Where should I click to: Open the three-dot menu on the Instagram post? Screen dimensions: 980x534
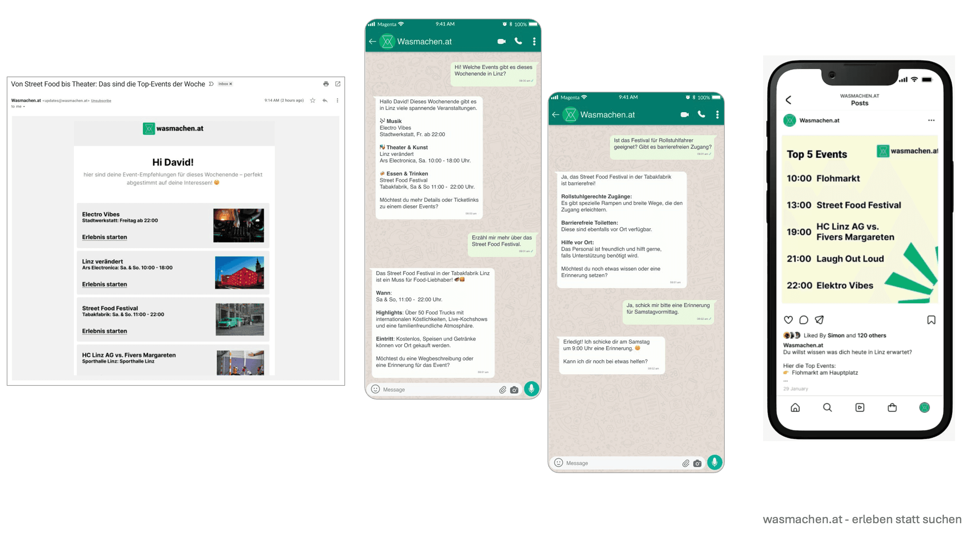(931, 120)
